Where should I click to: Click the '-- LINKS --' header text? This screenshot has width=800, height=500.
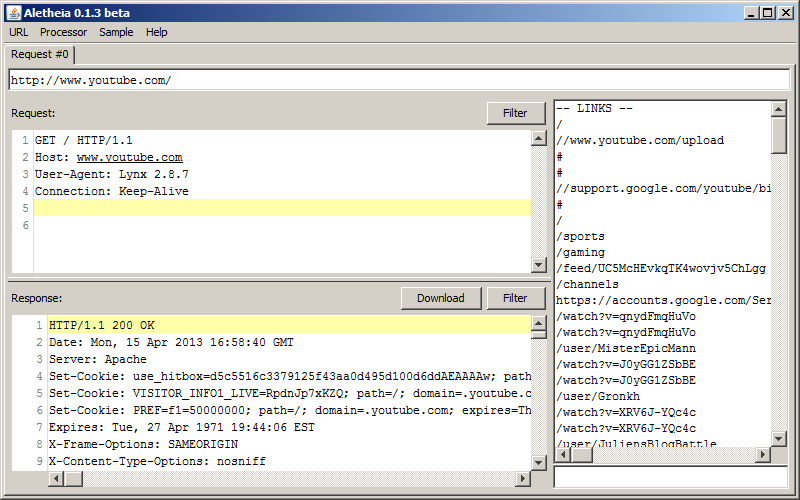coord(594,109)
